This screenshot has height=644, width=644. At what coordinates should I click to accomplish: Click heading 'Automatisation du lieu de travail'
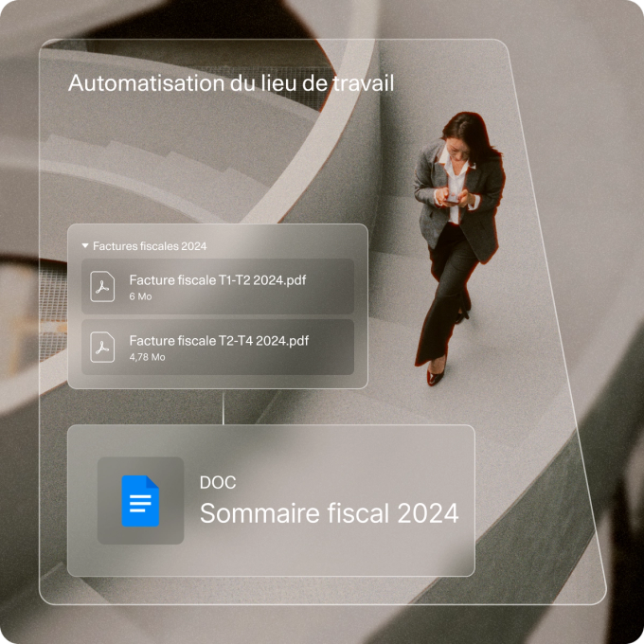tap(231, 83)
